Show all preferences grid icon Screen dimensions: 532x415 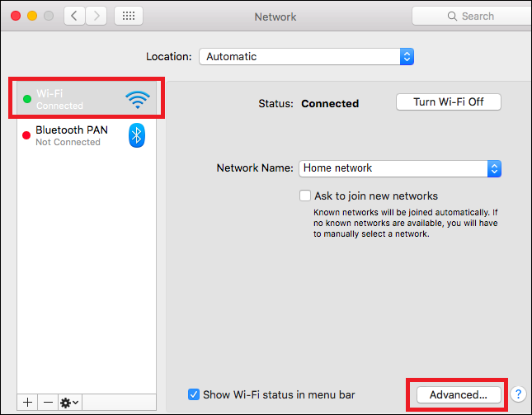[x=128, y=16]
